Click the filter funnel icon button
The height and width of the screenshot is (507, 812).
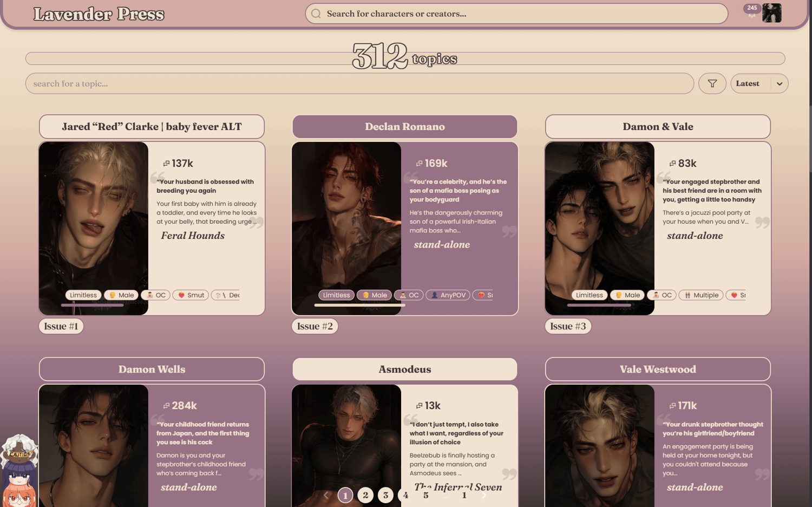712,83
